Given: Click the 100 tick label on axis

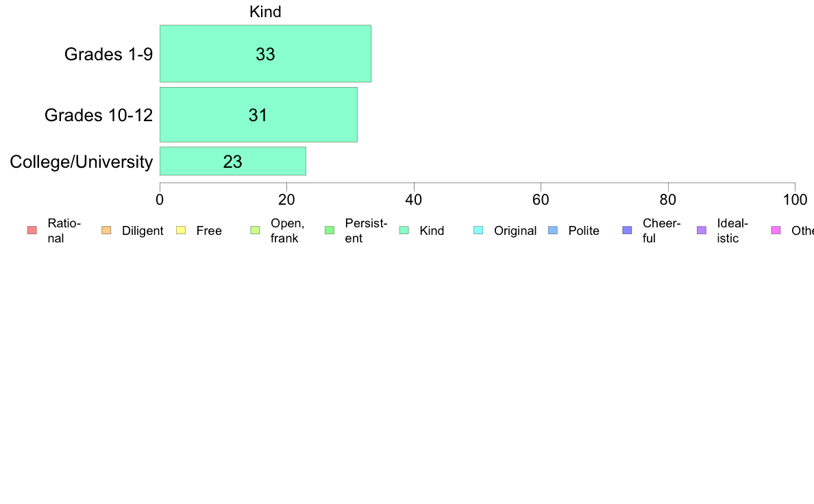Looking at the screenshot, I should 795,200.
